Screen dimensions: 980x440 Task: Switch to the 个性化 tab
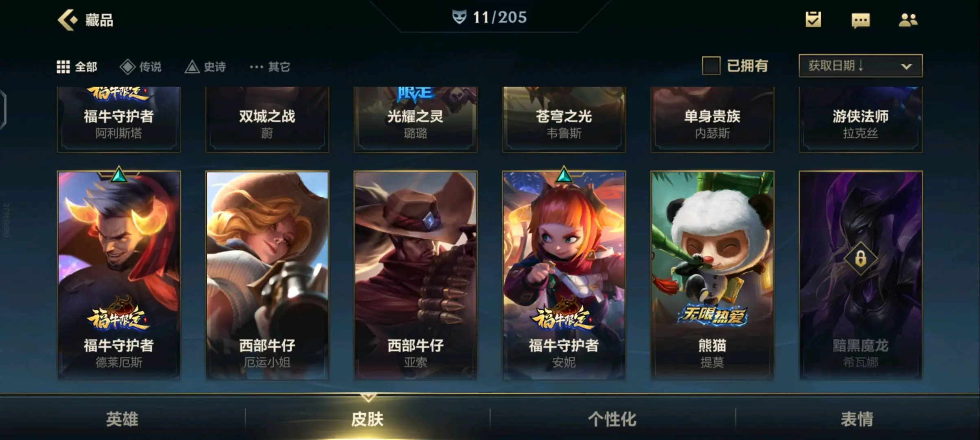click(612, 419)
